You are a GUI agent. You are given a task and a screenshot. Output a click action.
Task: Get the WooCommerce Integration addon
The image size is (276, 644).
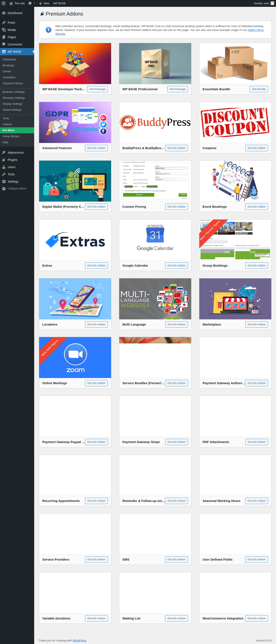(x=257, y=618)
